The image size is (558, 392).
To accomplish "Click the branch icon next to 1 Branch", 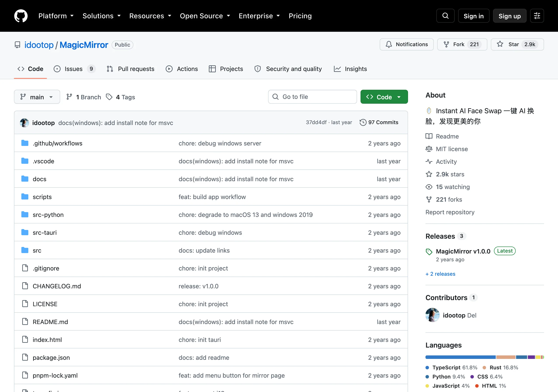I will (x=69, y=97).
